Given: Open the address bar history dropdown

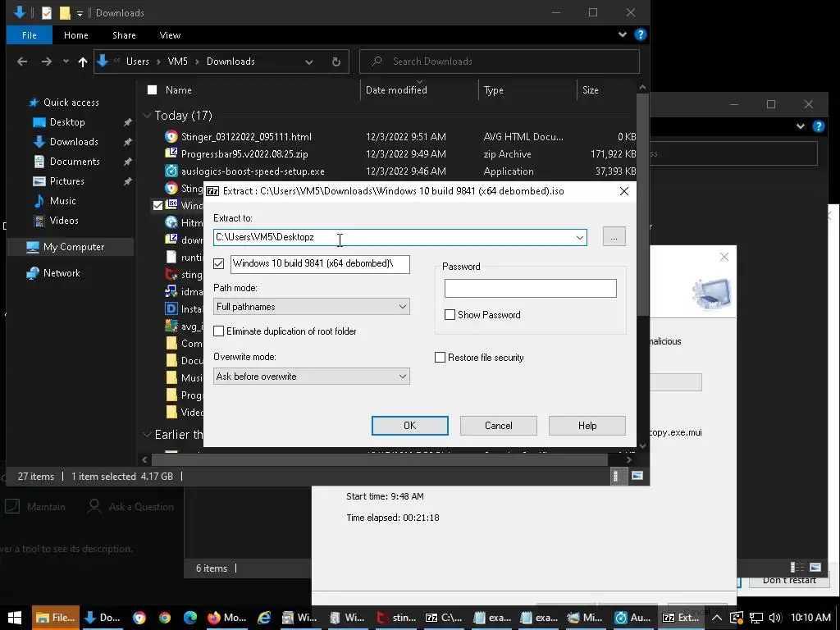Looking at the screenshot, I should point(309,62).
